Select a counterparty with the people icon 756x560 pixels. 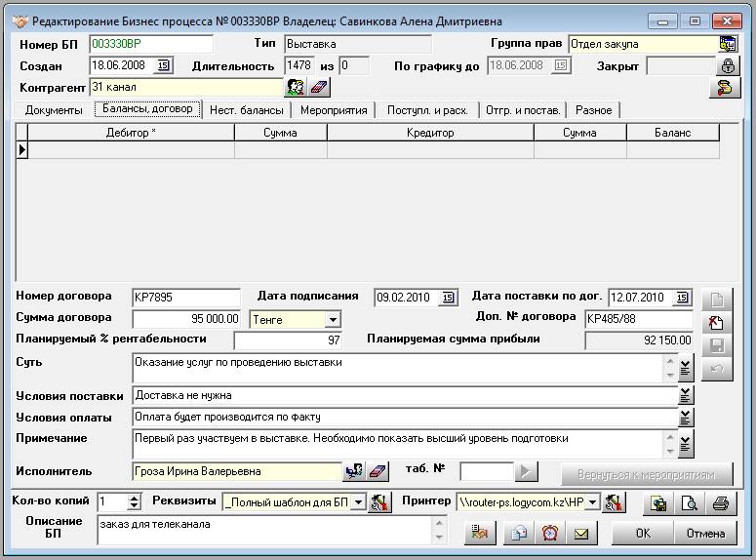pos(295,87)
